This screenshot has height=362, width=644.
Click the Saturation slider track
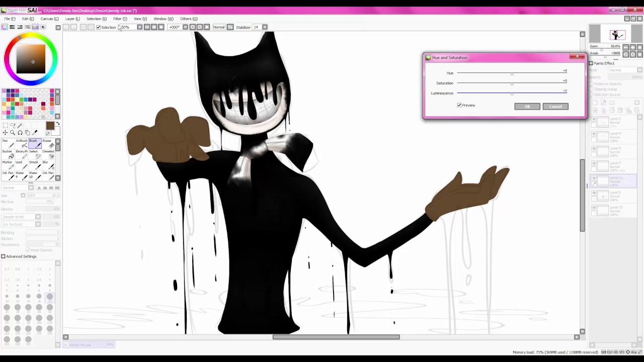[512, 83]
